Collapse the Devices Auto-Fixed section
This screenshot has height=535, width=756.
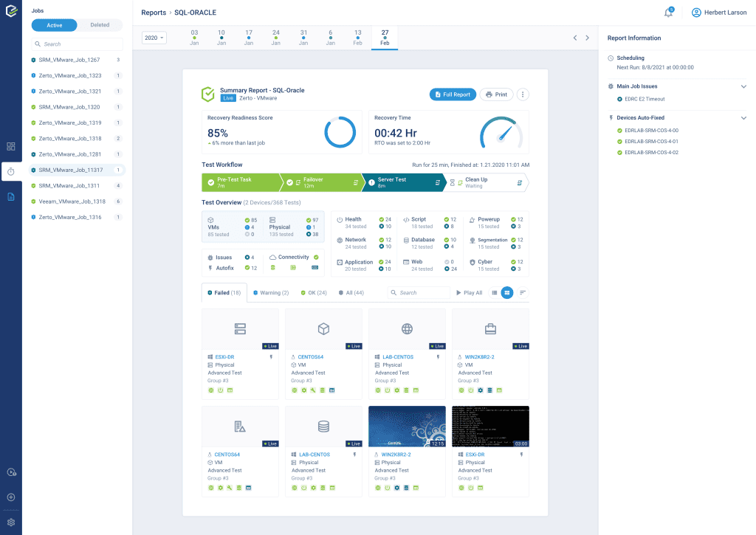pyautogui.click(x=743, y=118)
